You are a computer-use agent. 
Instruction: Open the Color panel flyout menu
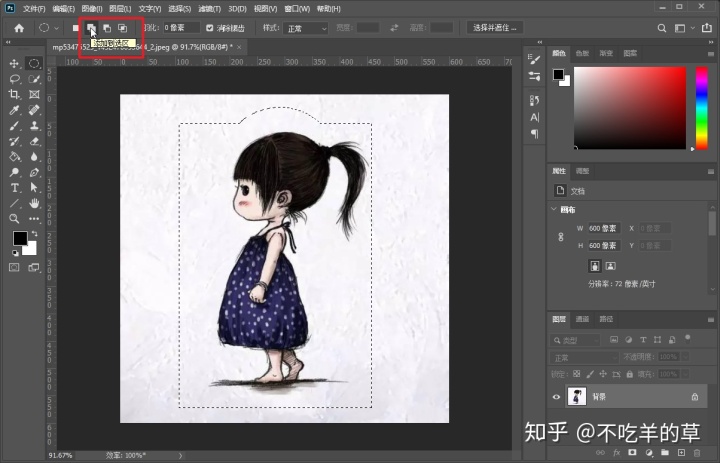click(710, 54)
